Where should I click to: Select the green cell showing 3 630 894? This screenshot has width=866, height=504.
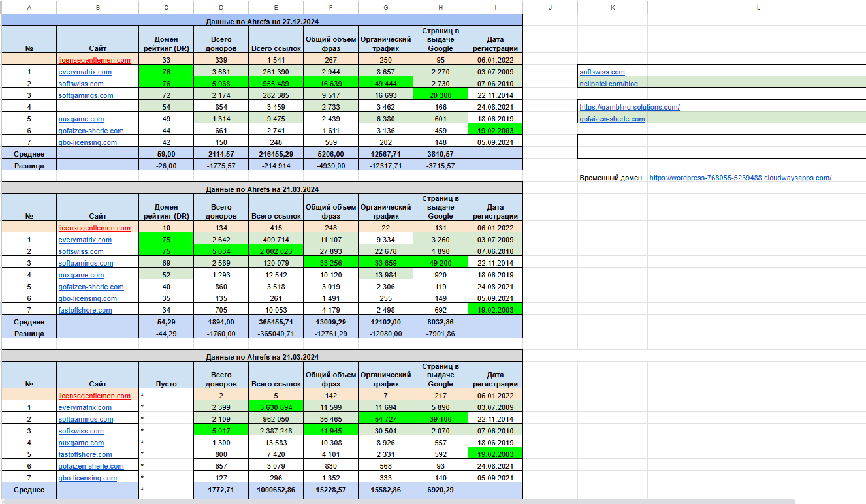pyautogui.click(x=276, y=407)
